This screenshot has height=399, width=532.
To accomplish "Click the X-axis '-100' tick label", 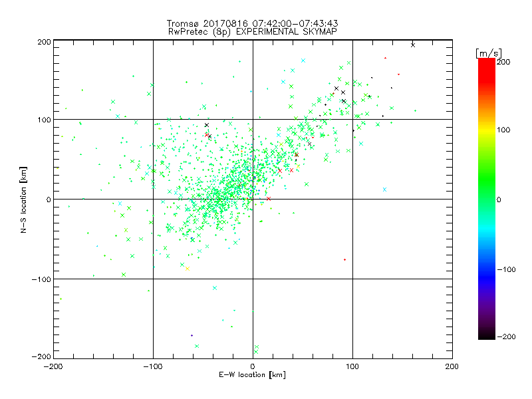I will click(153, 366).
